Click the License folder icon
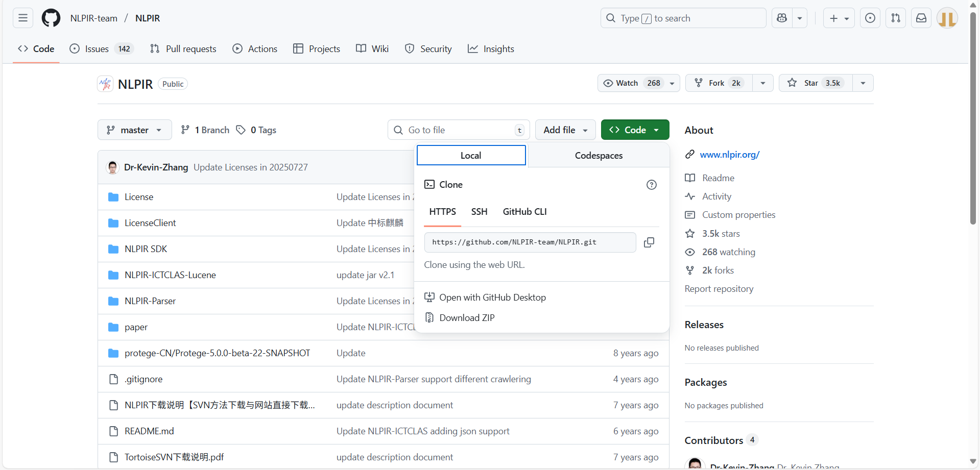This screenshot has width=980, height=470. [113, 197]
